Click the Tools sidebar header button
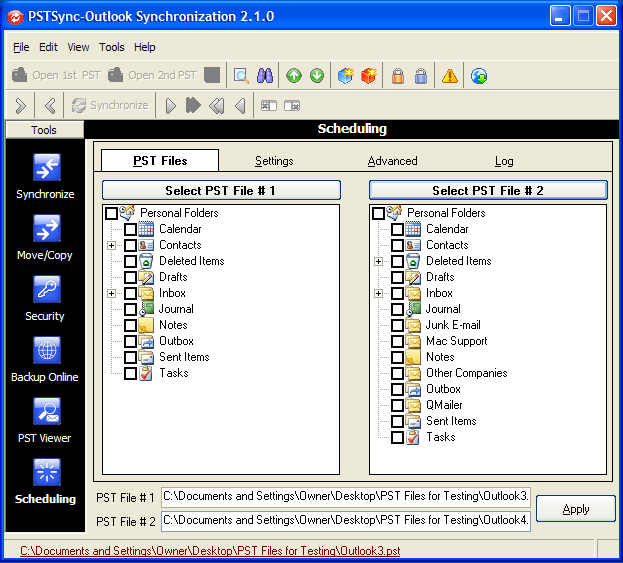 (44, 130)
